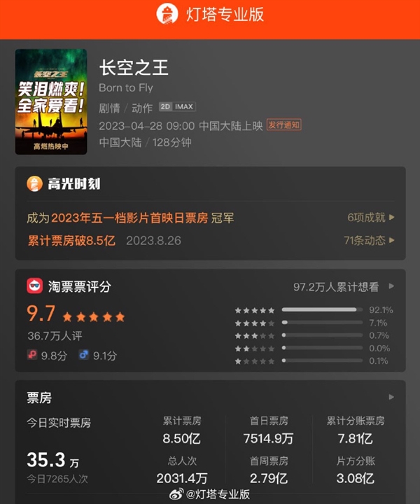The width and height of the screenshot is (420, 504).
Task: Open the 2023年五一档影片首映日票房 冠军 achievement
Action: pyautogui.click(x=130, y=218)
